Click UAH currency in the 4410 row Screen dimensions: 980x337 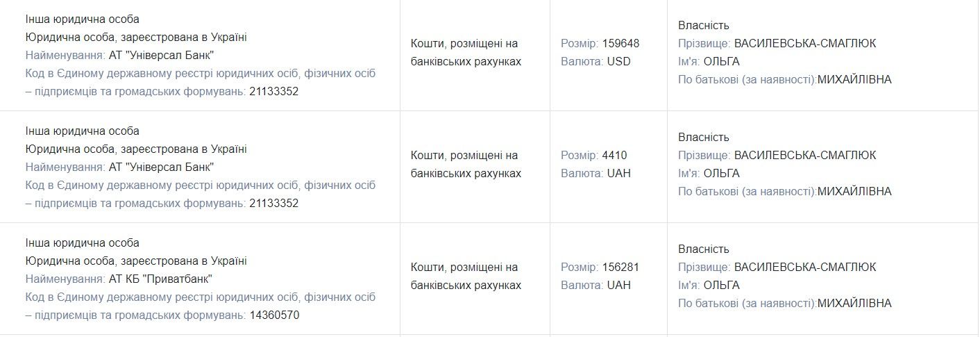[x=618, y=173]
